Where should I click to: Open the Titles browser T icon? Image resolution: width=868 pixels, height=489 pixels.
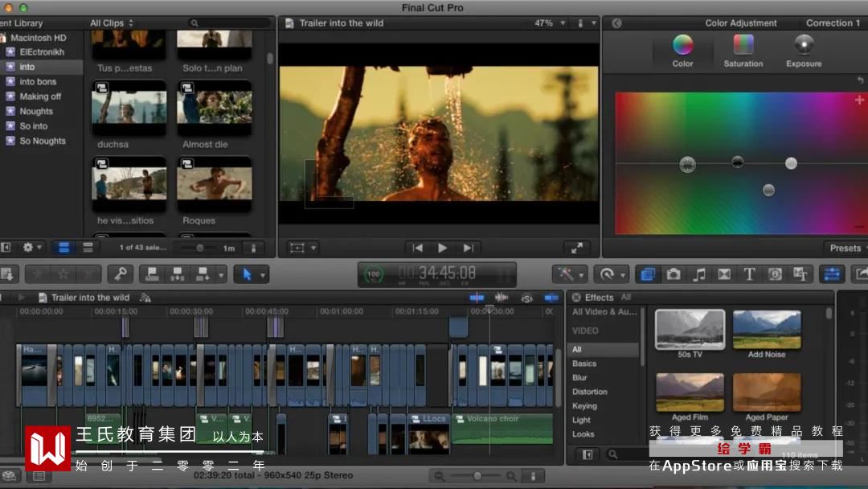click(x=749, y=274)
